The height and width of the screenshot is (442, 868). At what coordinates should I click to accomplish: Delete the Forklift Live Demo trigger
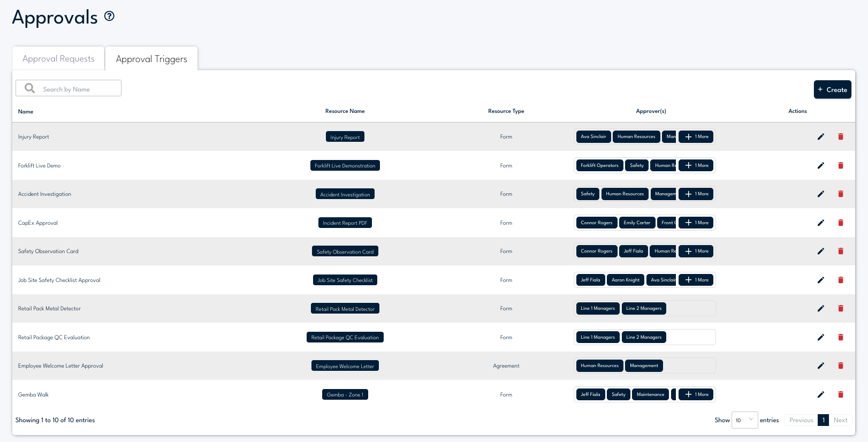tap(840, 166)
